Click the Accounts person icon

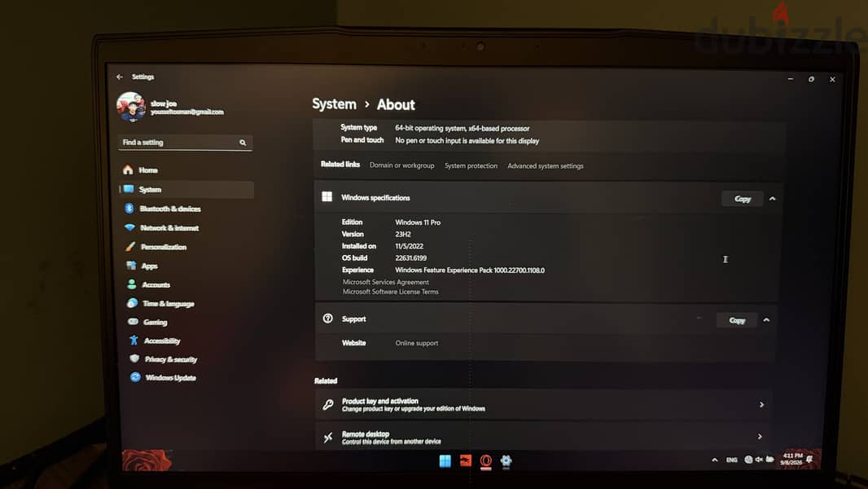(132, 284)
